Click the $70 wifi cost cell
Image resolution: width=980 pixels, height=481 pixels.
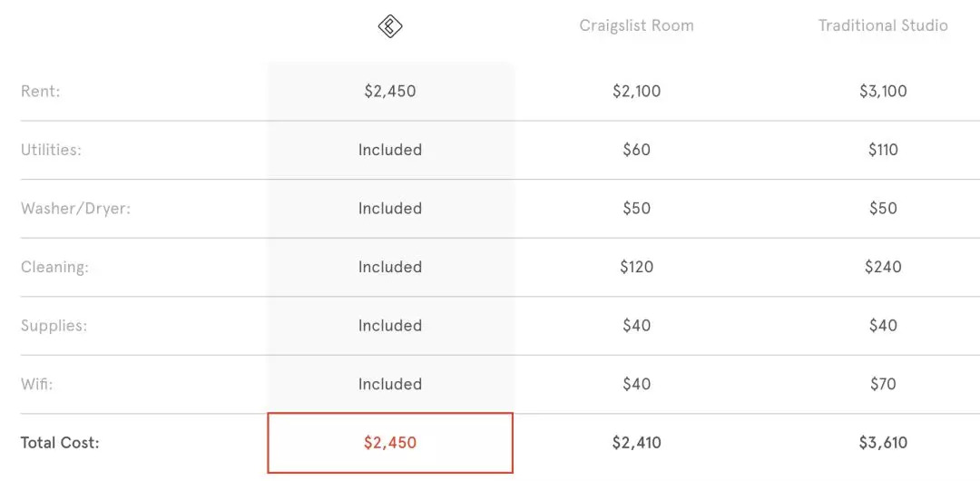(883, 384)
